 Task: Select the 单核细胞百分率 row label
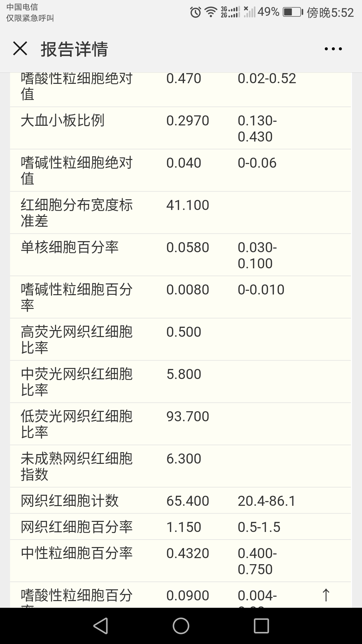click(x=70, y=248)
